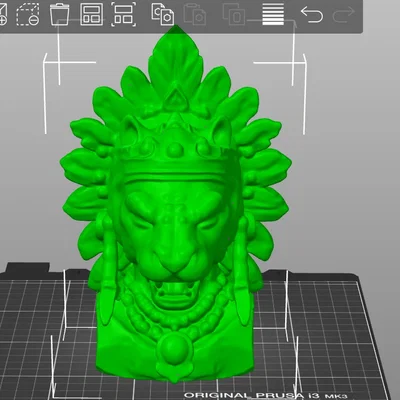This screenshot has width=400, height=400.
Task: Click the Delete object icon (dashed cube with minus)
Action: [28, 14]
